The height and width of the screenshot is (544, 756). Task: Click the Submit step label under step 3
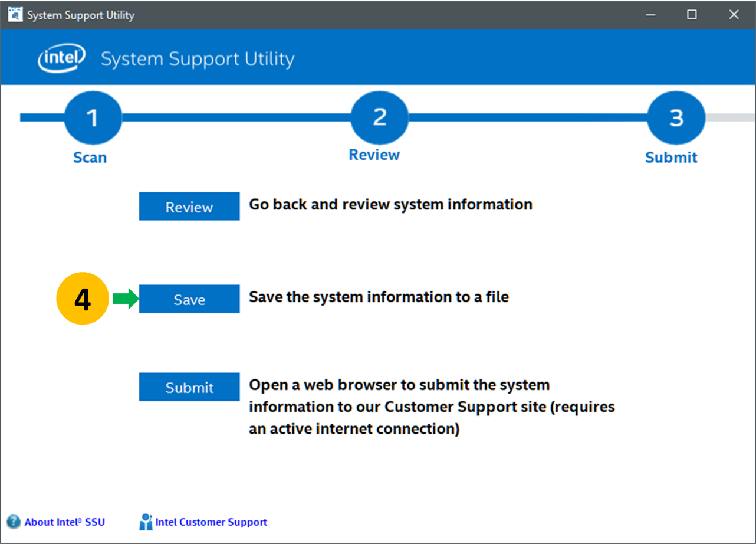(671, 158)
